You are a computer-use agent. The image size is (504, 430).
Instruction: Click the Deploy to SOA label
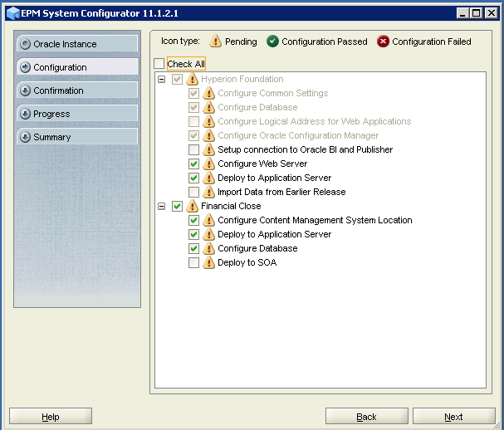[247, 262]
